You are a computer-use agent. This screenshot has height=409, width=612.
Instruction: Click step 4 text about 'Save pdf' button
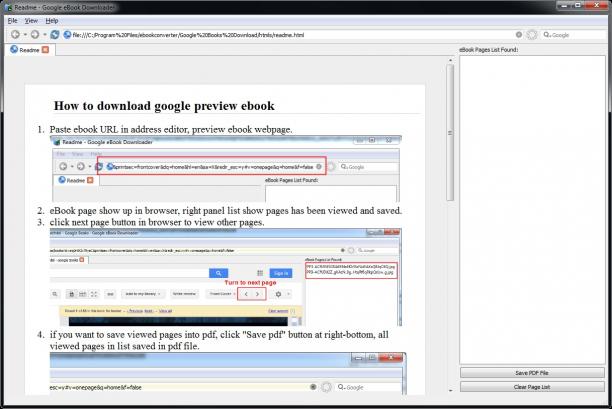pyautogui.click(x=219, y=340)
